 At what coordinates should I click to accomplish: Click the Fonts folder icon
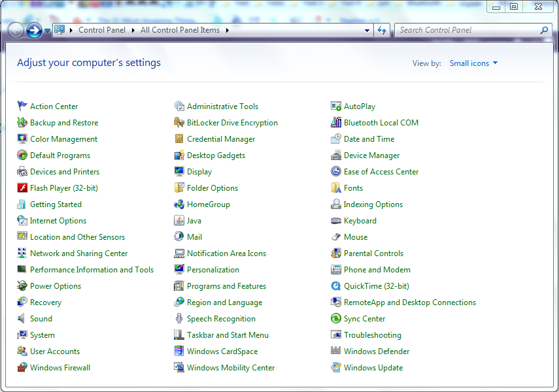click(x=336, y=188)
